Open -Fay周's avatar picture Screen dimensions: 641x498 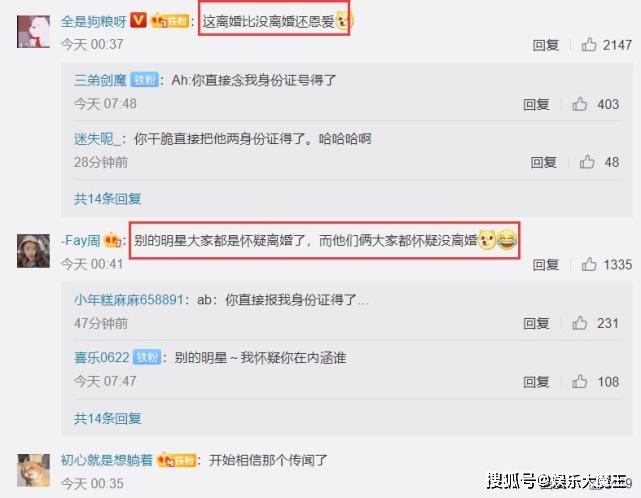point(33,251)
